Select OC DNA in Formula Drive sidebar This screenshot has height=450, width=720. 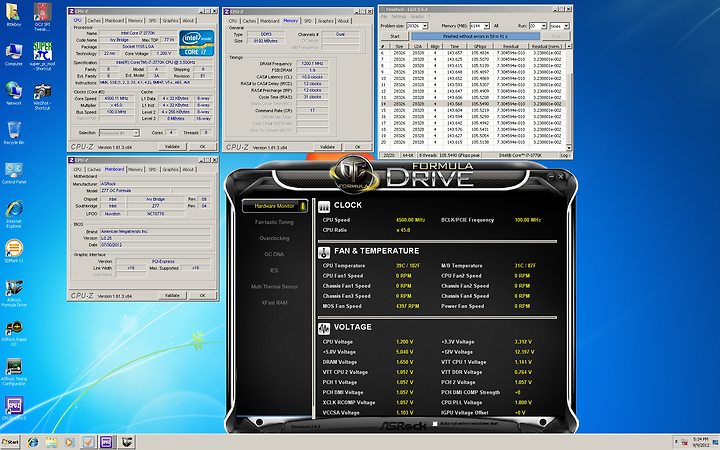[x=274, y=254]
